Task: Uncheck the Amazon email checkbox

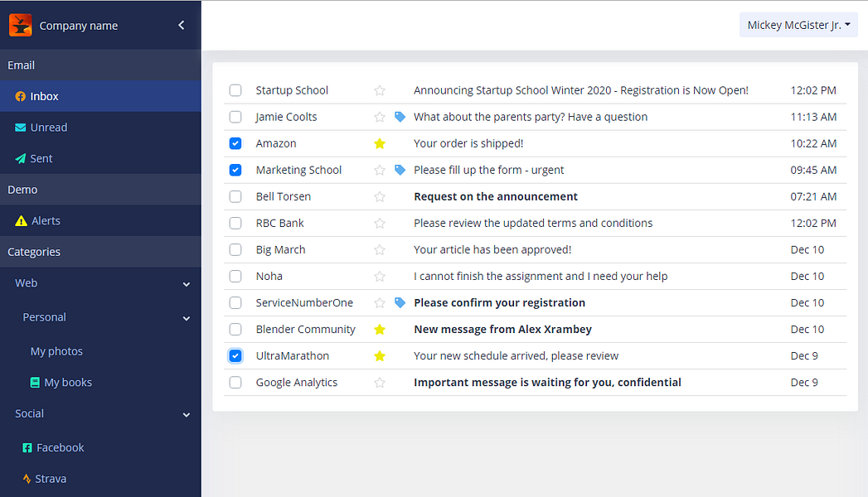Action: tap(235, 143)
